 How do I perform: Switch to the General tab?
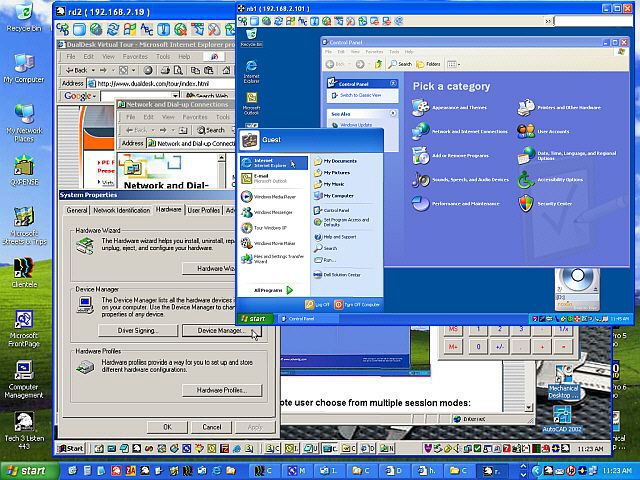tap(76, 210)
